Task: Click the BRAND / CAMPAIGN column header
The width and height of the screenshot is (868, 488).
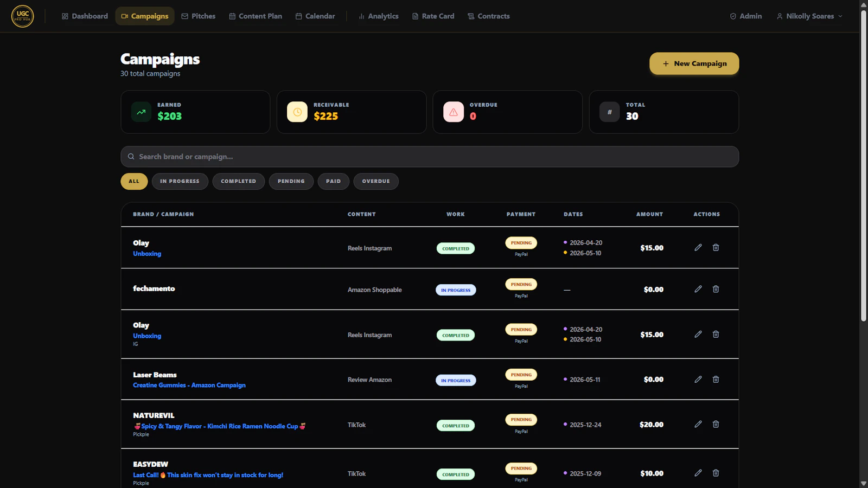Action: pyautogui.click(x=163, y=214)
